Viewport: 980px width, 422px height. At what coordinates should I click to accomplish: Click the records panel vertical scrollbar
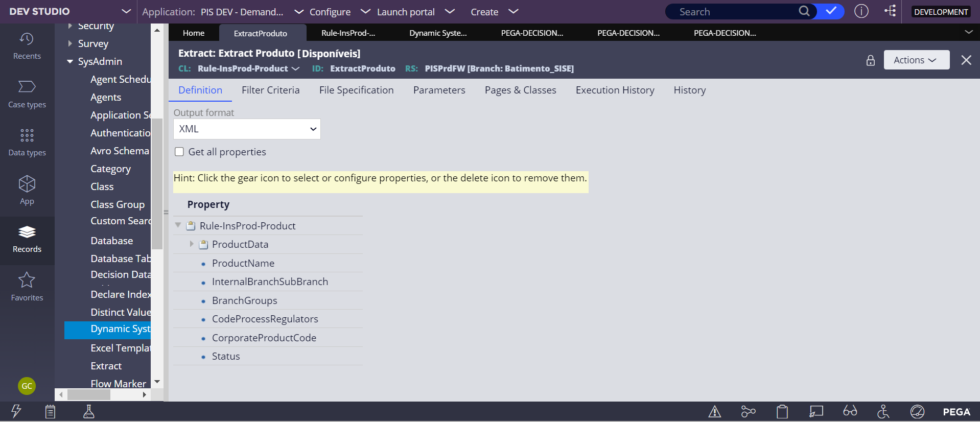[x=157, y=184]
